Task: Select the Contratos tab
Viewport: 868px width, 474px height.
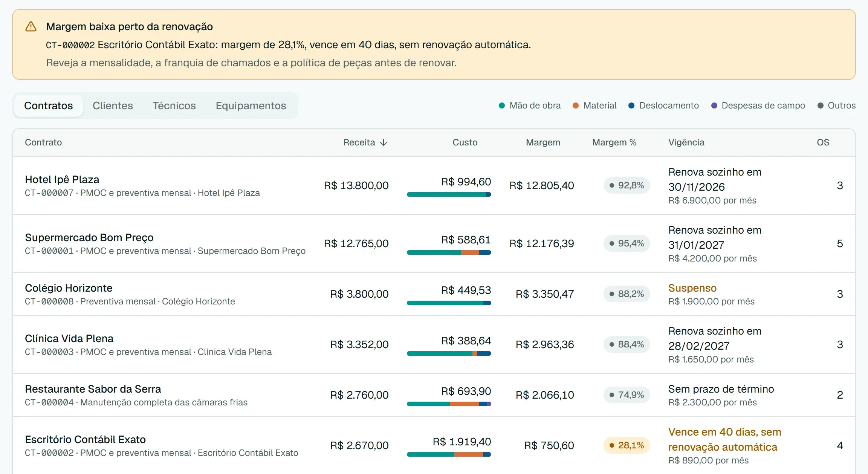Action: (x=49, y=106)
